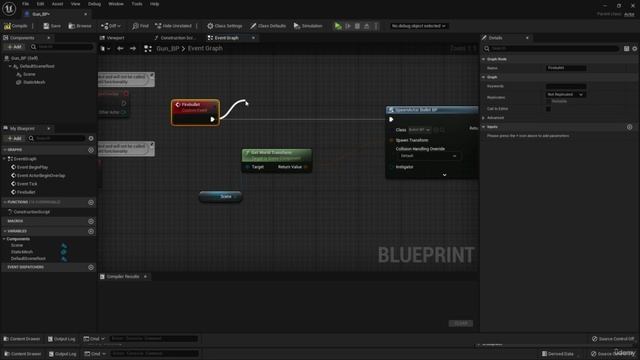The width and height of the screenshot is (640, 360).
Task: Go forward in graph navigation history
Action: click(x=133, y=48)
